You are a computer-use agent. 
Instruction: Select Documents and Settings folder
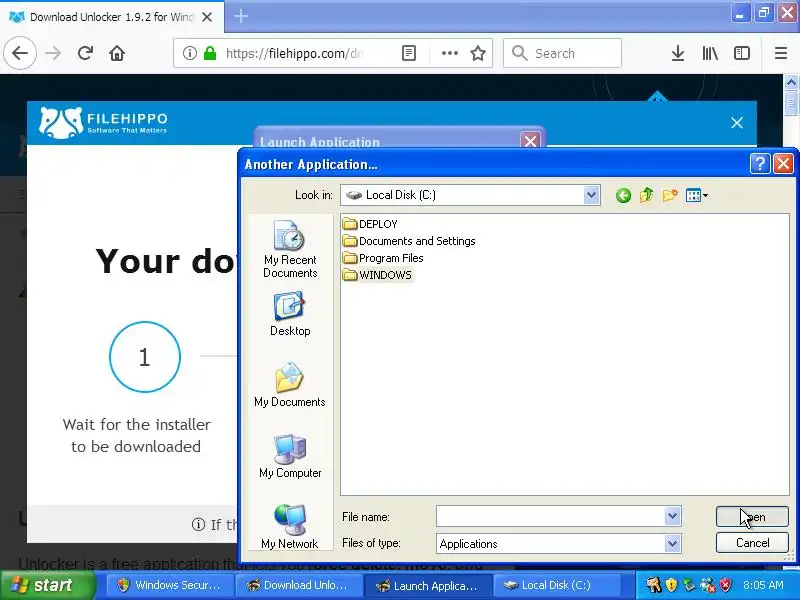pos(409,241)
